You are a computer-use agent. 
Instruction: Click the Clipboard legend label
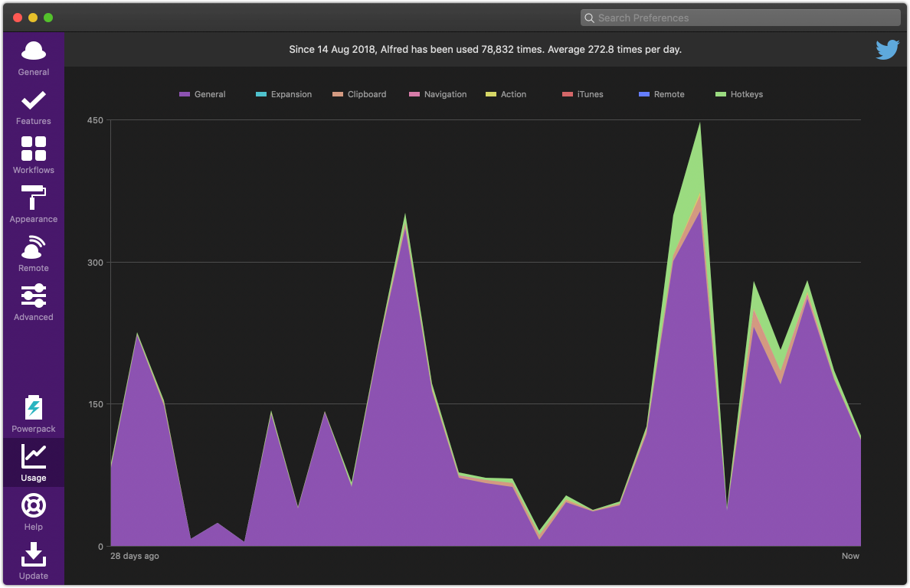[367, 94]
